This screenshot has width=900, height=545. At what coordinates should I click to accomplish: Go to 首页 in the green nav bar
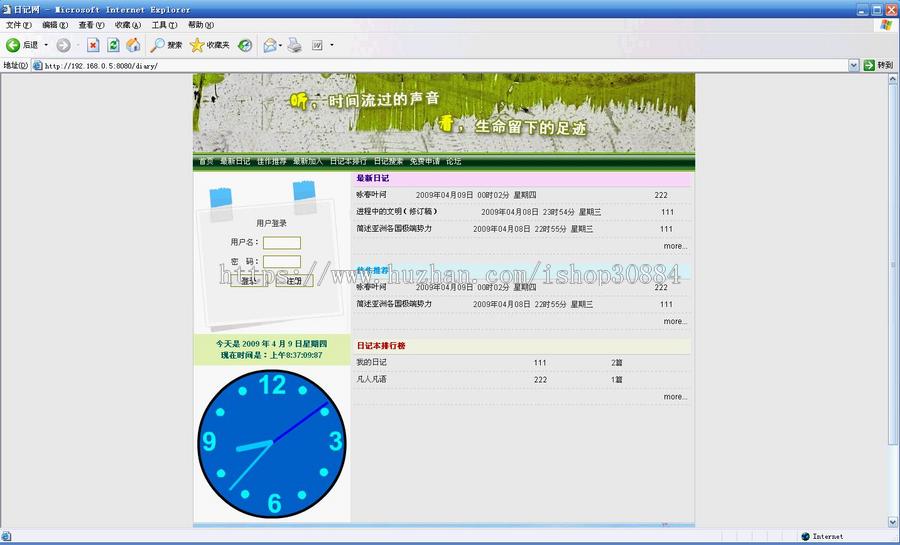pos(206,161)
